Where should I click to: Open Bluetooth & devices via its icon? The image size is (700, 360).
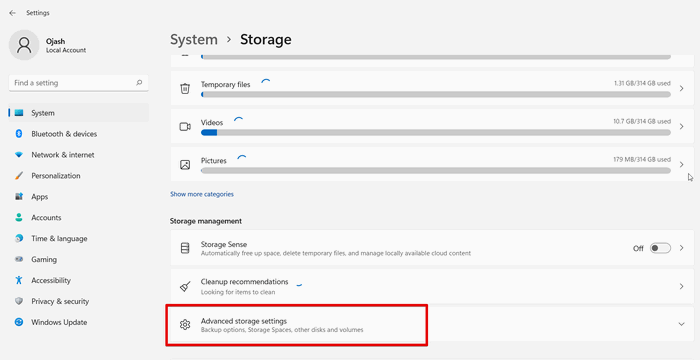click(x=19, y=134)
